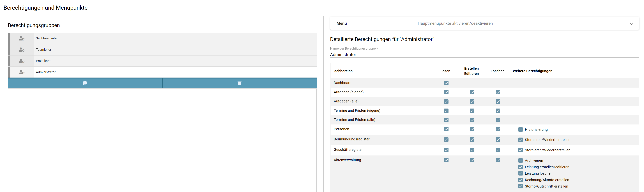Uncheck Dashboard Lesen checkbox

pos(446,83)
